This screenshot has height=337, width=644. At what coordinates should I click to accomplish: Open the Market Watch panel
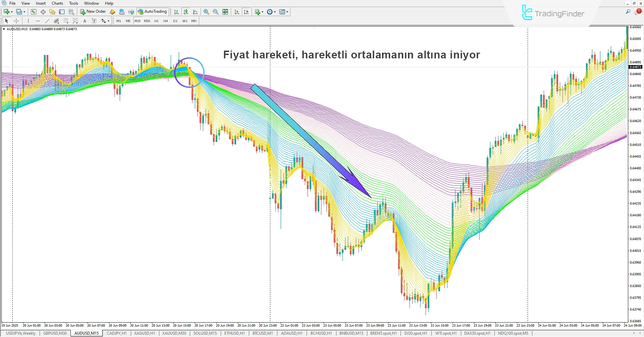point(34,12)
